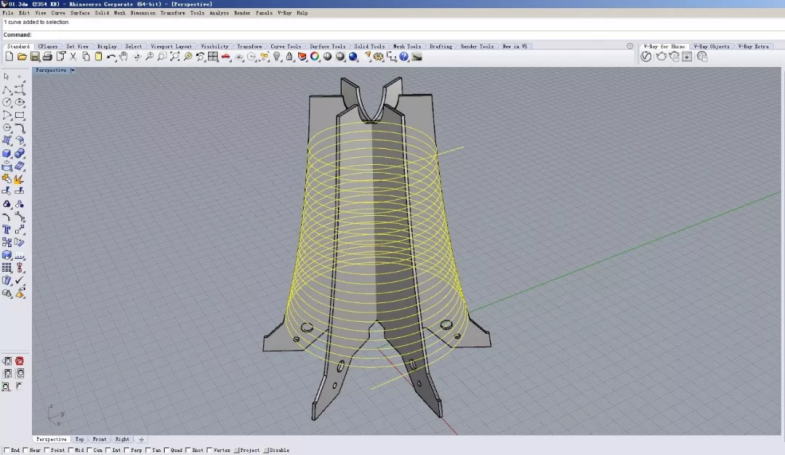Click the add viewport tab plus button
Screen dimensions: 785x455
[141, 439]
